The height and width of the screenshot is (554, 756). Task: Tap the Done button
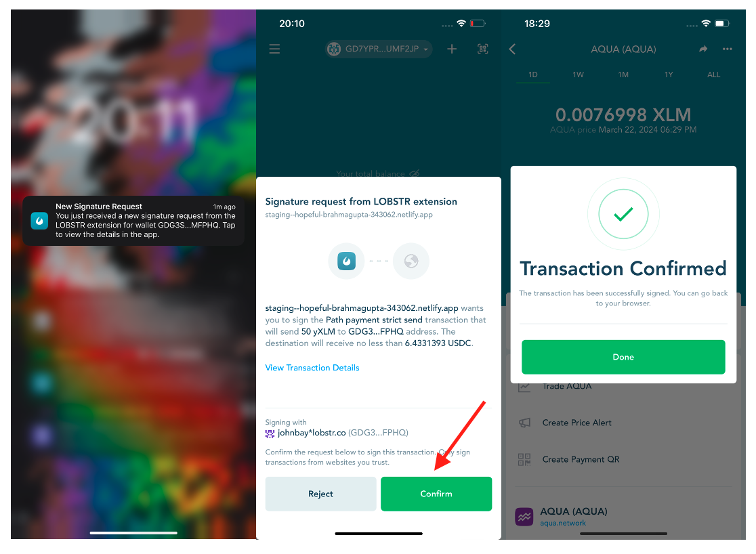(x=623, y=357)
